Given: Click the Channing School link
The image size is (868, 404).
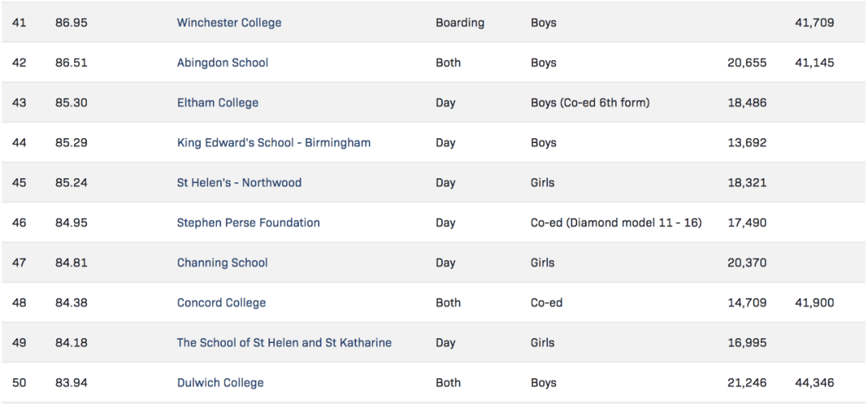Looking at the screenshot, I should tap(222, 263).
